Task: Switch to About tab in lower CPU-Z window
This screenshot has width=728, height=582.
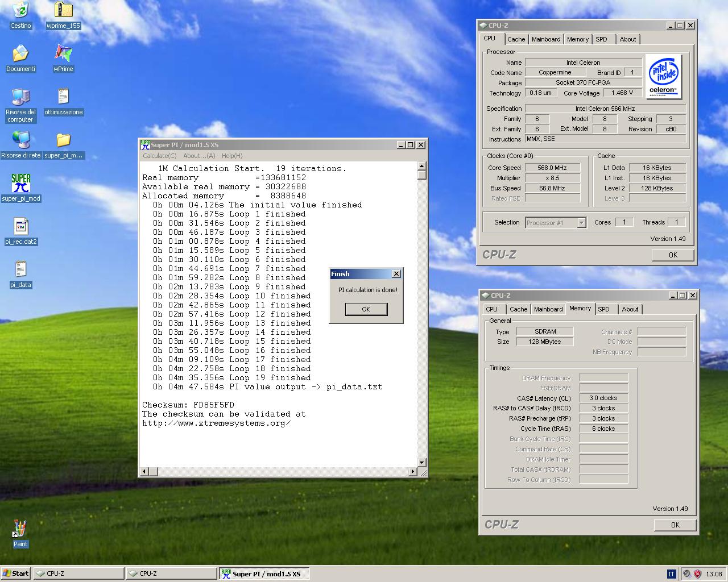Action: [x=630, y=309]
